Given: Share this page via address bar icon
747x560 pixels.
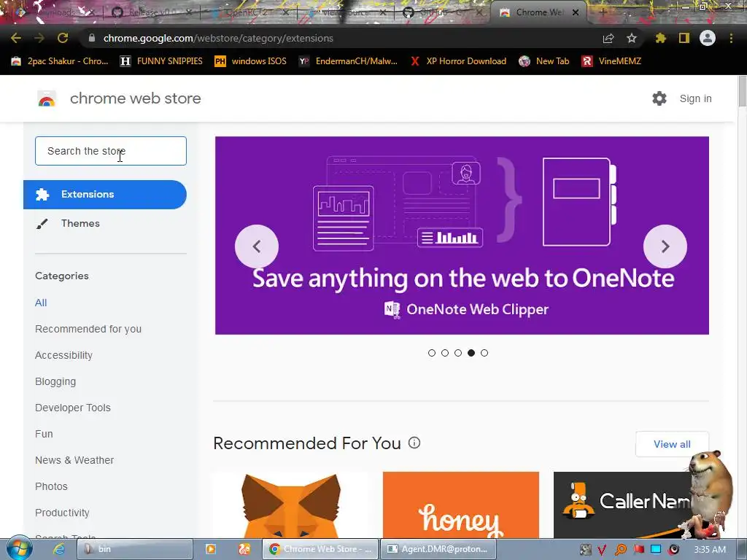Looking at the screenshot, I should coord(608,38).
